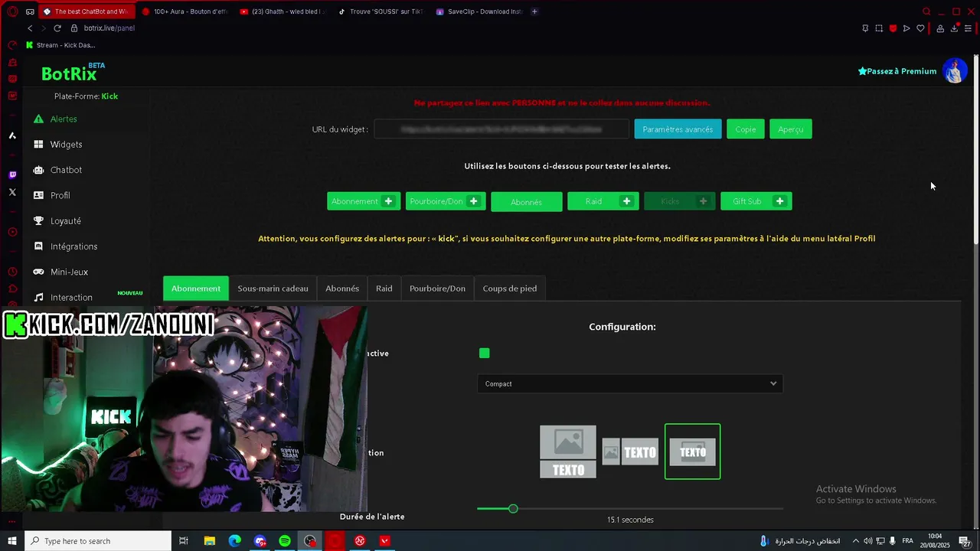The height and width of the screenshot is (551, 980).
Task: Select layout with image beside text
Action: (x=630, y=452)
